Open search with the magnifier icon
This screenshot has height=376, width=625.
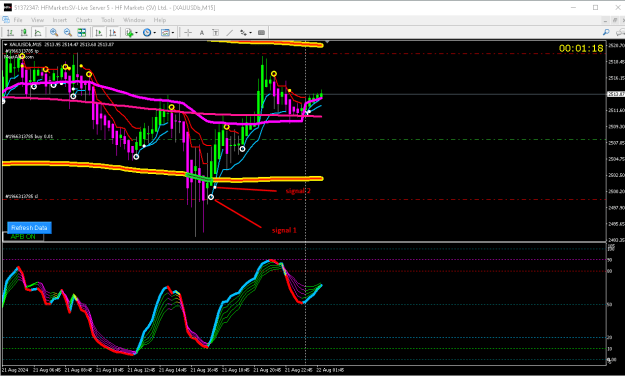click(606, 33)
